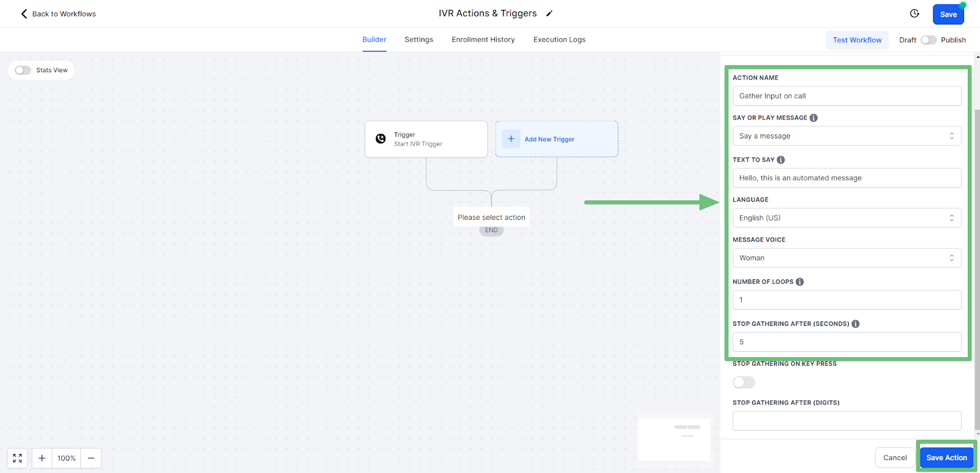Click the Text to Say input field
The image size is (980, 473).
[x=846, y=178]
